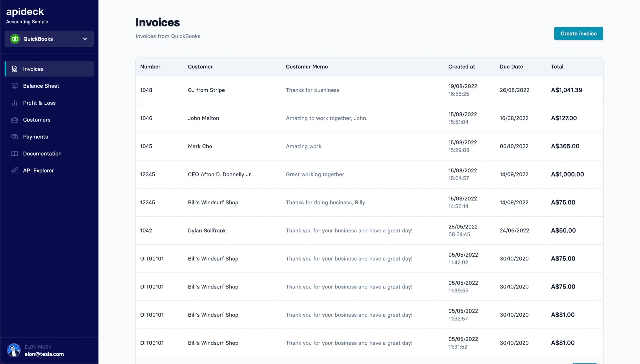Open the QuickBooks integration selector
The height and width of the screenshot is (364, 640).
(x=49, y=39)
